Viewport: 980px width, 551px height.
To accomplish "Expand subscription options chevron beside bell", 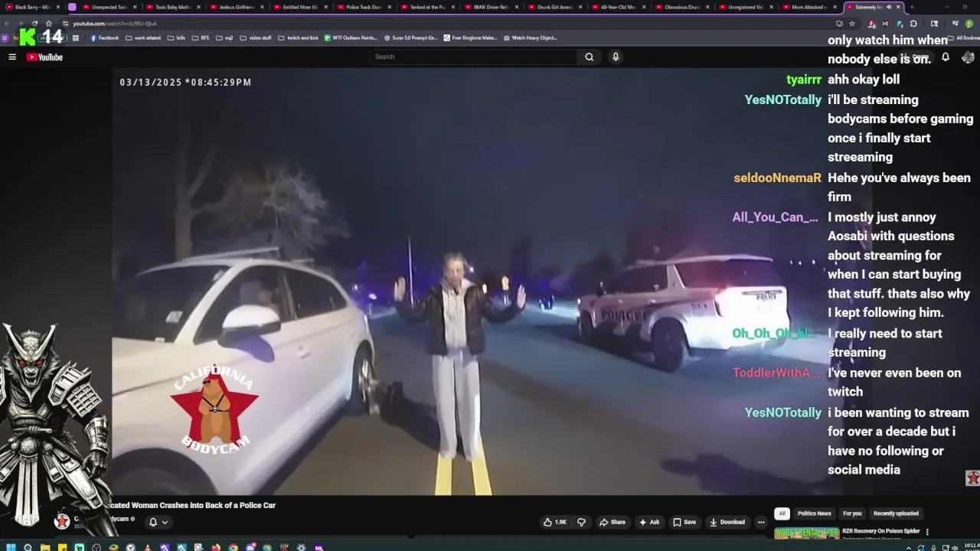I will tap(165, 522).
